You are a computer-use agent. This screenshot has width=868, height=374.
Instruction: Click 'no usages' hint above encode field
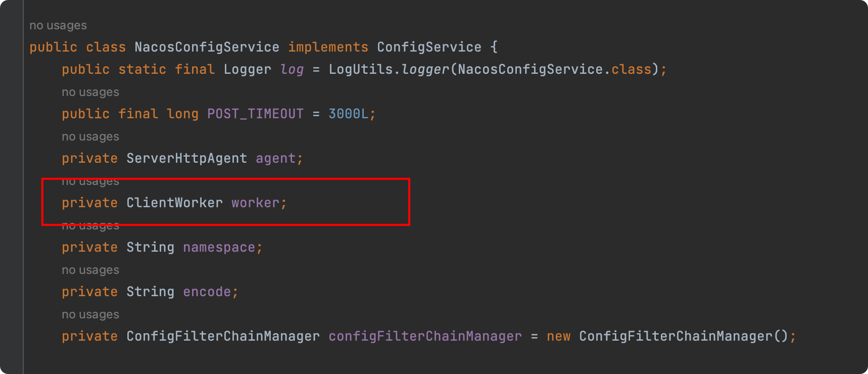pos(90,270)
